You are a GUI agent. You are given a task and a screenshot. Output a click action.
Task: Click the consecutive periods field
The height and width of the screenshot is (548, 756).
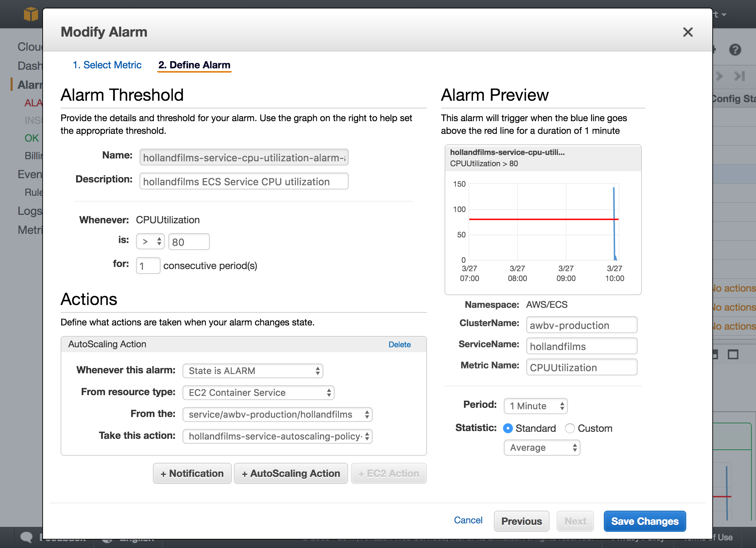pos(148,266)
